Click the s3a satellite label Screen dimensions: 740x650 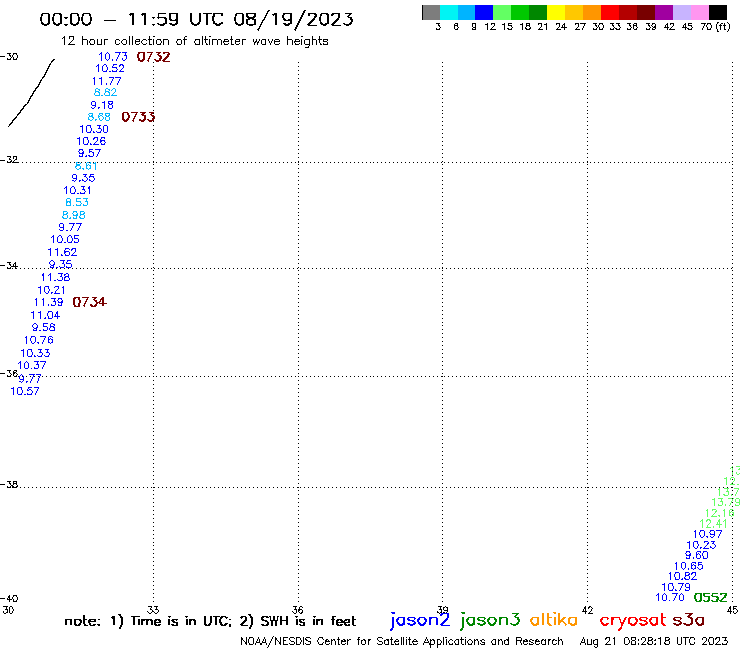pyautogui.click(x=688, y=619)
